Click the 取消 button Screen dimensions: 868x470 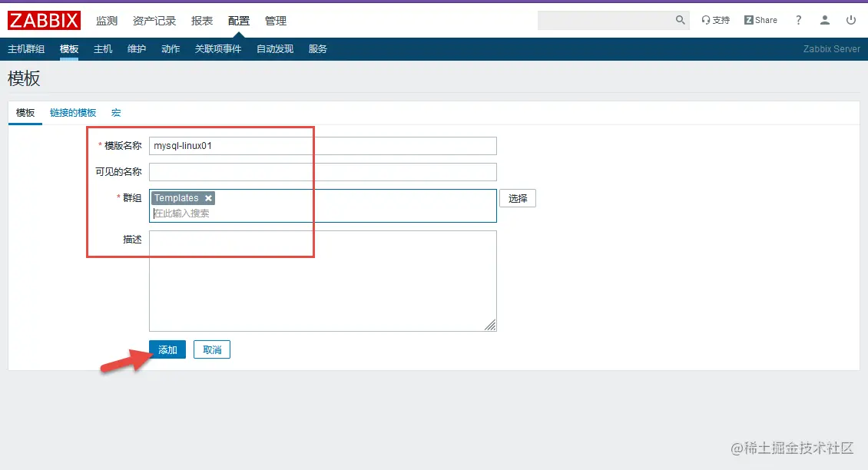(x=212, y=350)
